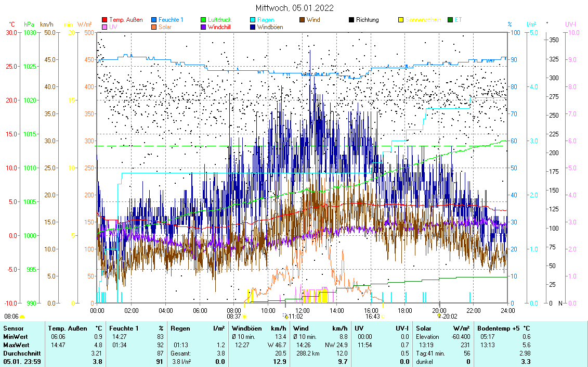The height and width of the screenshot is (367, 588).
Task: Select the brown Wind legend marker
Action: (x=303, y=20)
